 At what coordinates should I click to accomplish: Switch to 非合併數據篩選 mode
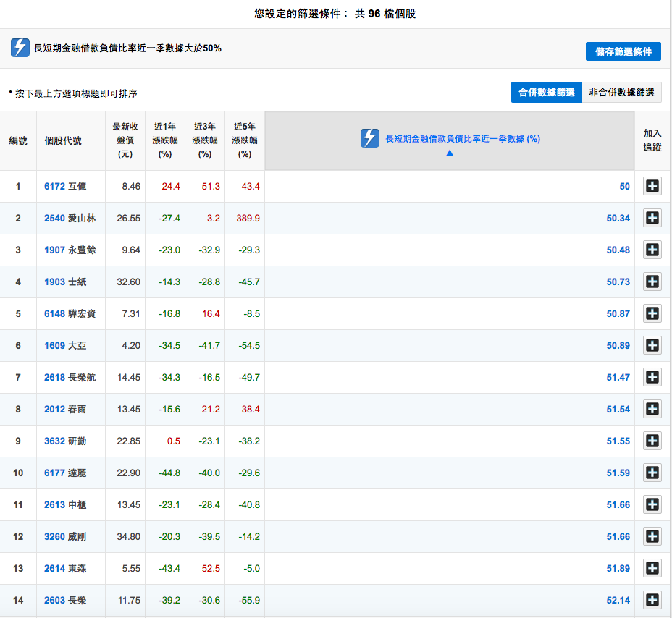pos(621,92)
